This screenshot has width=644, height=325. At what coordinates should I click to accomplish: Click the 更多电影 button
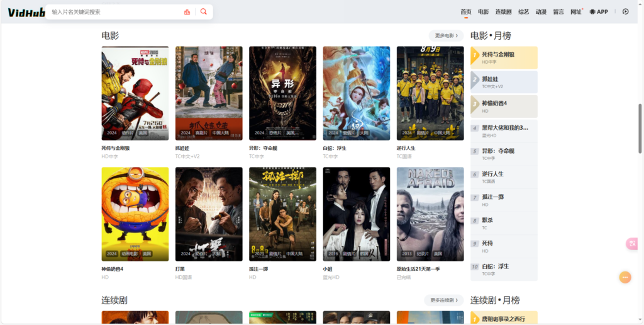[446, 36]
